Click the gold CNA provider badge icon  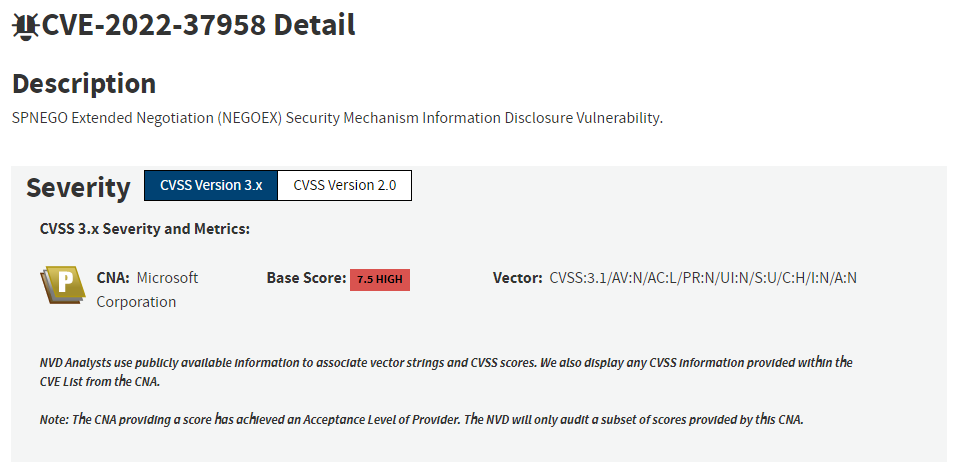click(63, 285)
